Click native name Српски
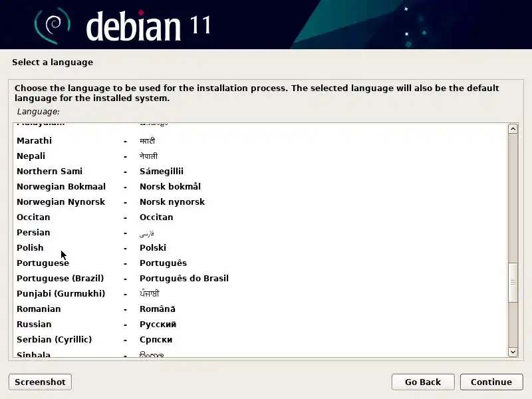Image resolution: width=532 pixels, height=399 pixels. [156, 340]
